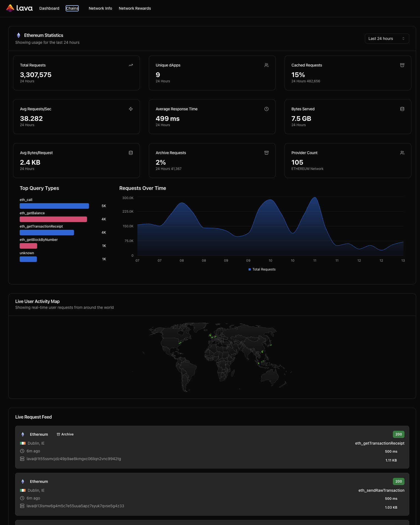Click the Live User Activity Map heading
Screen dimensions: 420x525
tap(37, 301)
